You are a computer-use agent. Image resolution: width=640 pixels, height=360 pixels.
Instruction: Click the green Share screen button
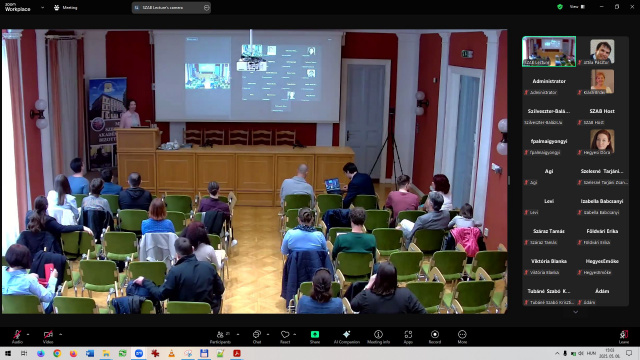pos(315,337)
